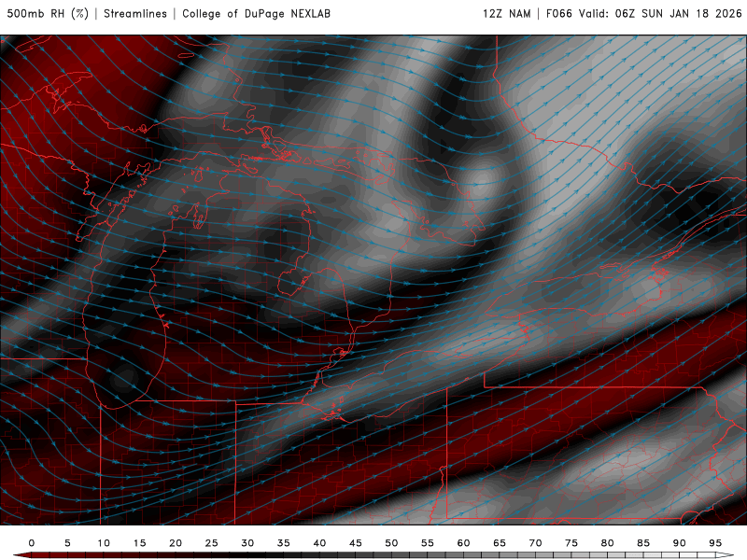This screenshot has height=560, width=747.
Task: Click the "80" colorbar label
Action: 608,543
